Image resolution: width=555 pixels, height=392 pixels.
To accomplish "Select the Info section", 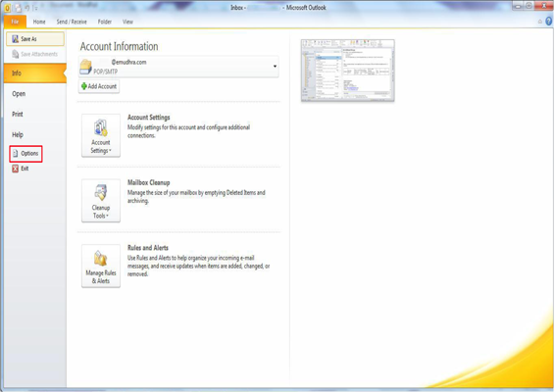I will [x=35, y=73].
